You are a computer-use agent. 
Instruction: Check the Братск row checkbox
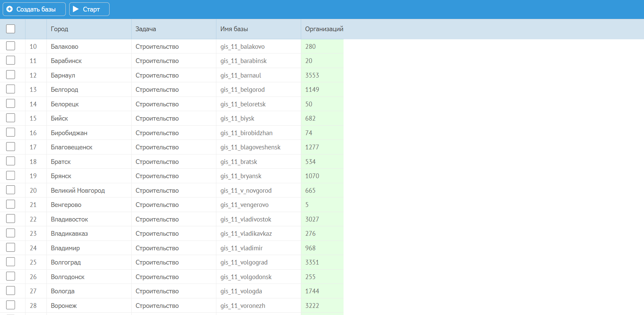point(11,161)
